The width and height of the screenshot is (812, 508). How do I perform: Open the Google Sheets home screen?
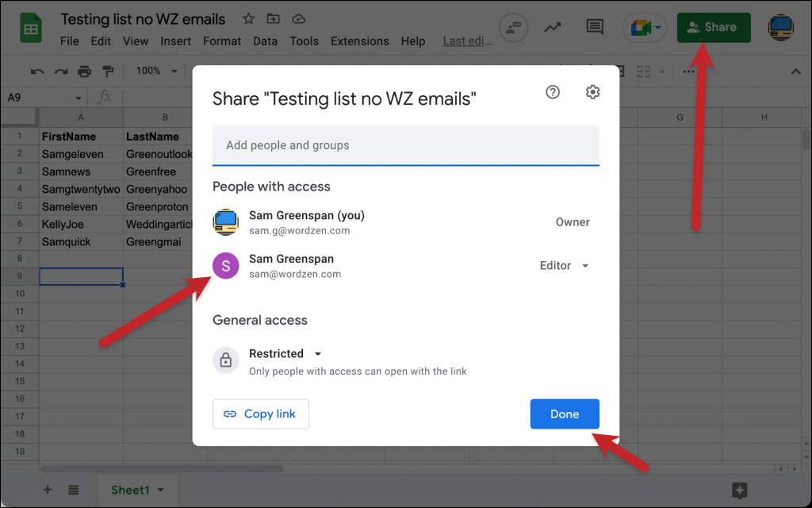(x=30, y=27)
